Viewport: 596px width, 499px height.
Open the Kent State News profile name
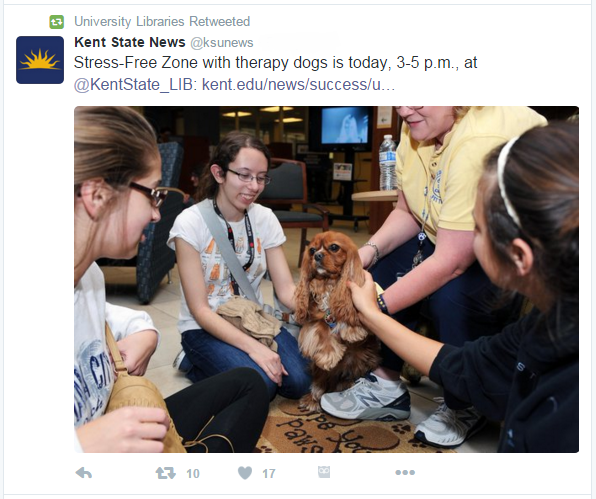click(x=130, y=42)
